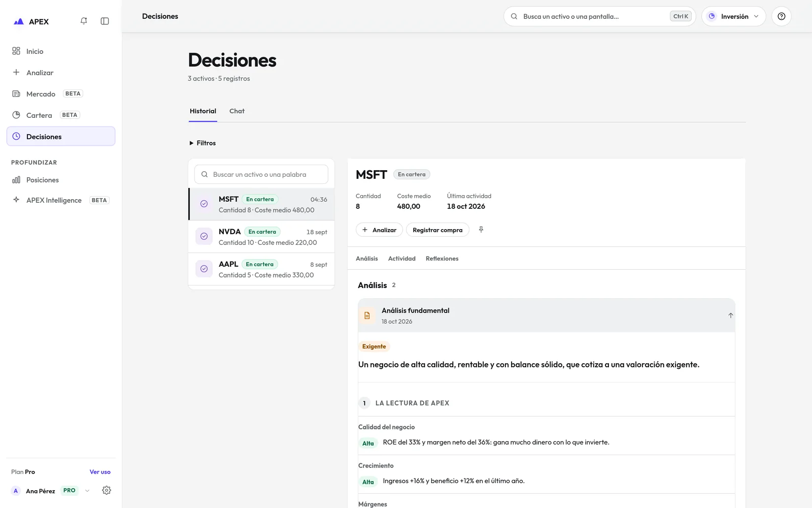
Task: Click the Análisis fundamental document icon
Action: pyautogui.click(x=367, y=315)
